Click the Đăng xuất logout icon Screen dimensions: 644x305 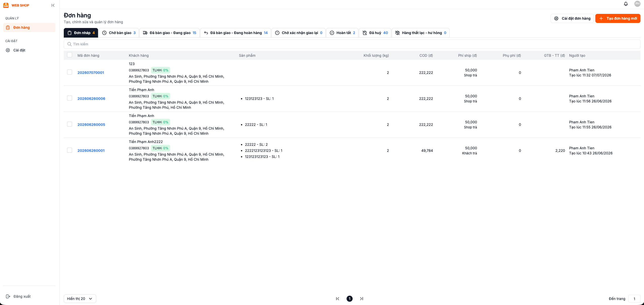pos(8,296)
